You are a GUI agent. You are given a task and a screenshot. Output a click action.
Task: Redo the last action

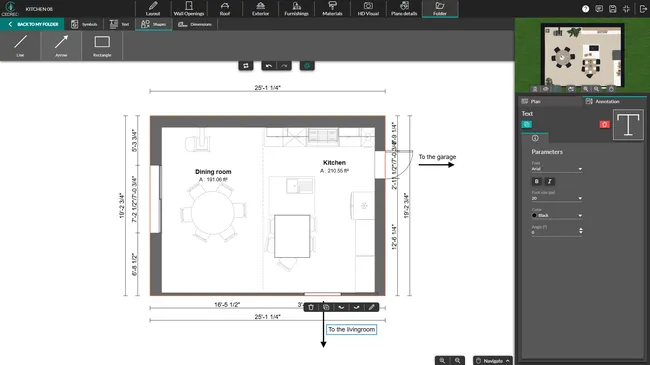click(284, 66)
